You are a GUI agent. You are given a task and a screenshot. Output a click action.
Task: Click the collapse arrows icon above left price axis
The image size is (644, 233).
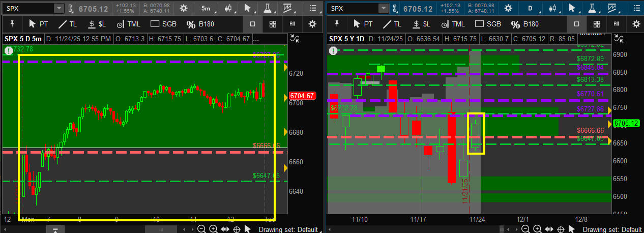(x=294, y=39)
